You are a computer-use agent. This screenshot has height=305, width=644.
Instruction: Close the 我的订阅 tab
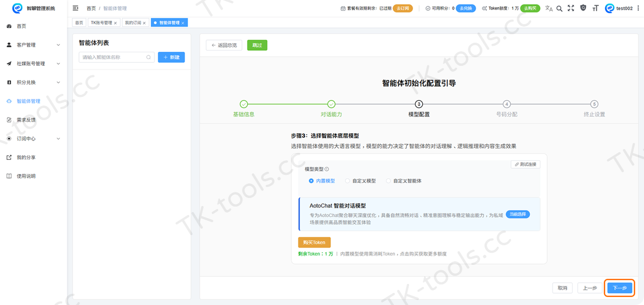[144, 23]
